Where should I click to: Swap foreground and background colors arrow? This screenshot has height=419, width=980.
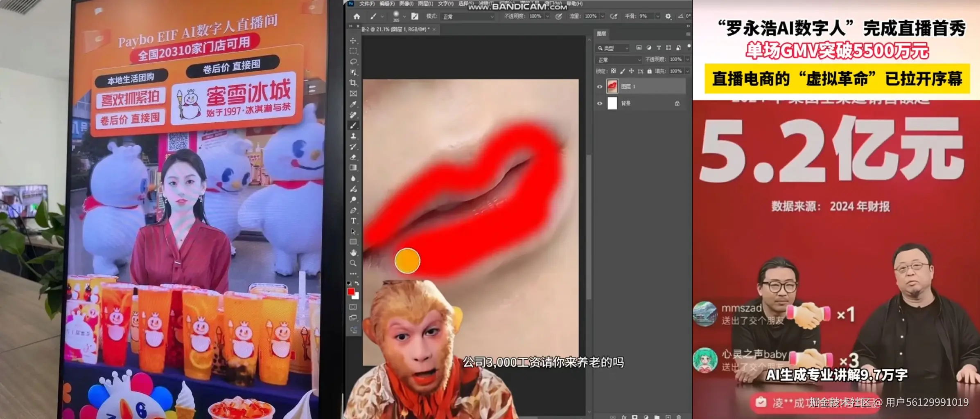357,283
